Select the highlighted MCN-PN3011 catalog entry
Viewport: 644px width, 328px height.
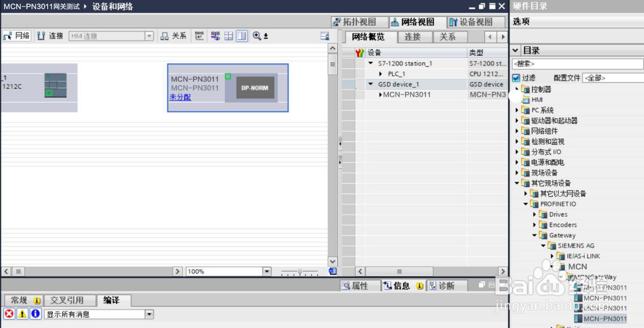[x=601, y=319]
